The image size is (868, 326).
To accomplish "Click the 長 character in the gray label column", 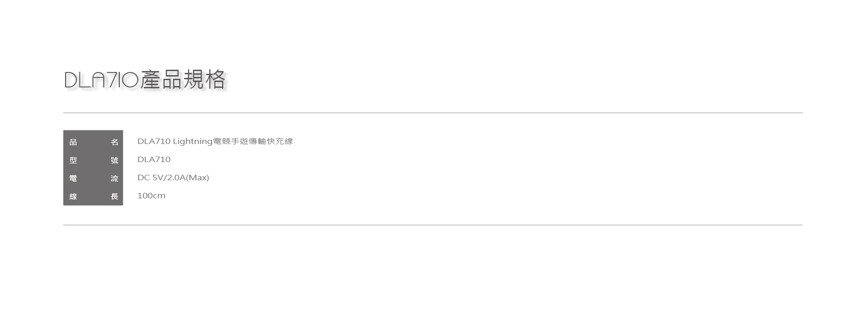I will [114, 197].
